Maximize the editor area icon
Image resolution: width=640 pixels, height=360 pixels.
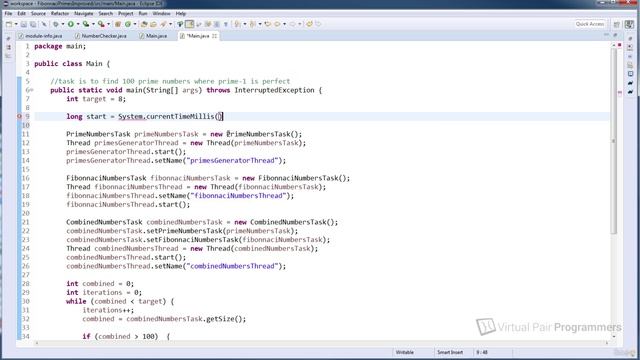click(x=615, y=36)
